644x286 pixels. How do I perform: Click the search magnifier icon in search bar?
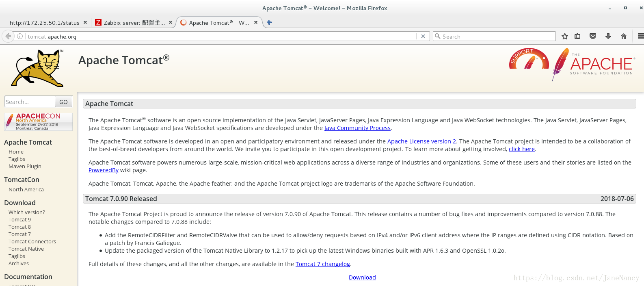[x=438, y=36]
